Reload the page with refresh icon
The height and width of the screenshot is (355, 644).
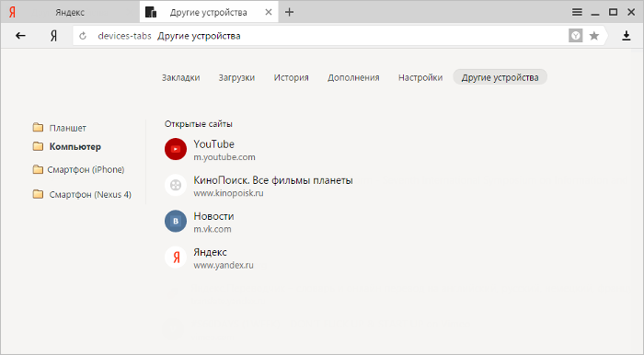(83, 36)
